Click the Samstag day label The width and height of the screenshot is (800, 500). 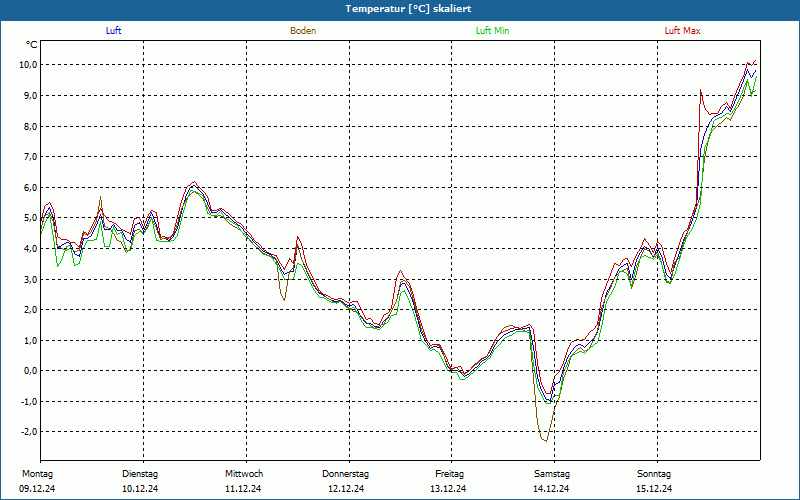tap(552, 474)
